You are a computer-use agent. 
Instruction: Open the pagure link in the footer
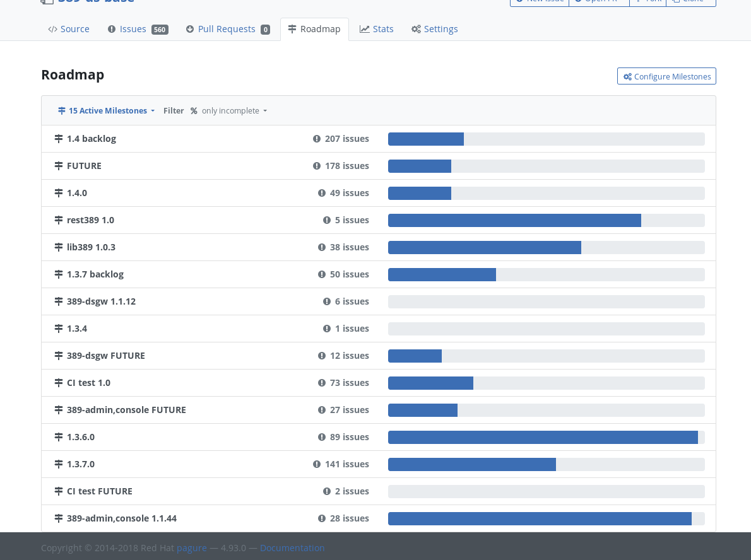click(x=192, y=548)
